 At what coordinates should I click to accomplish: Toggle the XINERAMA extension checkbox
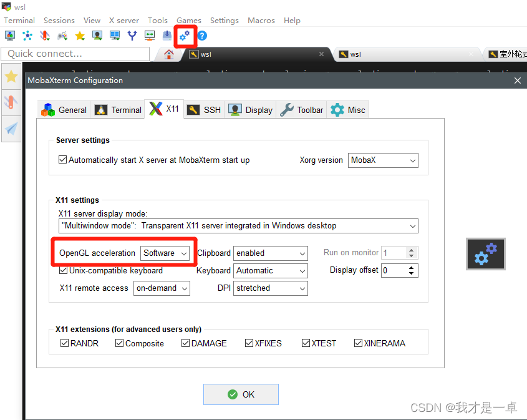tap(358, 343)
